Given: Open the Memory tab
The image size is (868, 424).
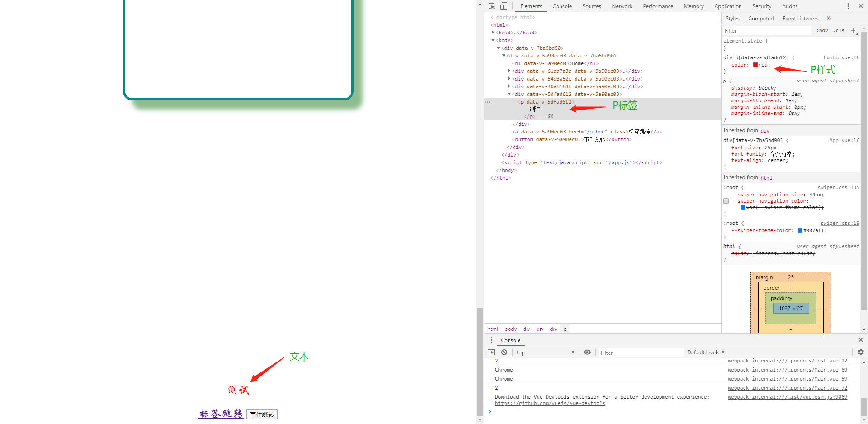Looking at the screenshot, I should coord(694,6).
